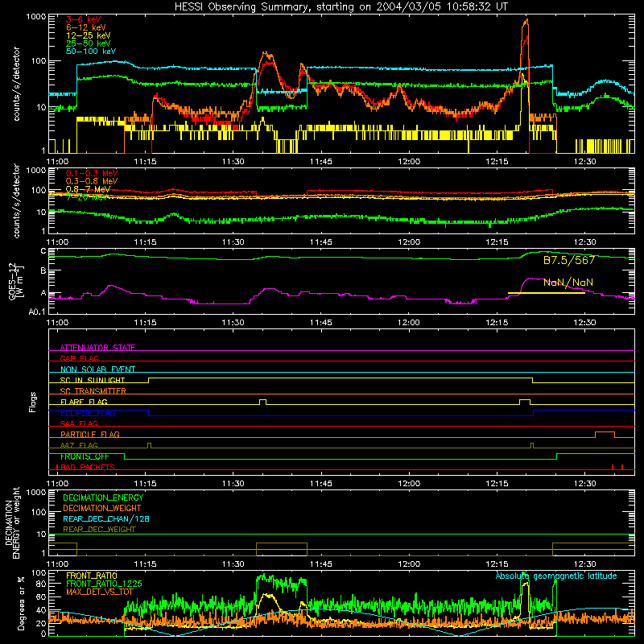Click the Degrees or % axis title
Viewport: 644px width, 644px height.
[21, 603]
